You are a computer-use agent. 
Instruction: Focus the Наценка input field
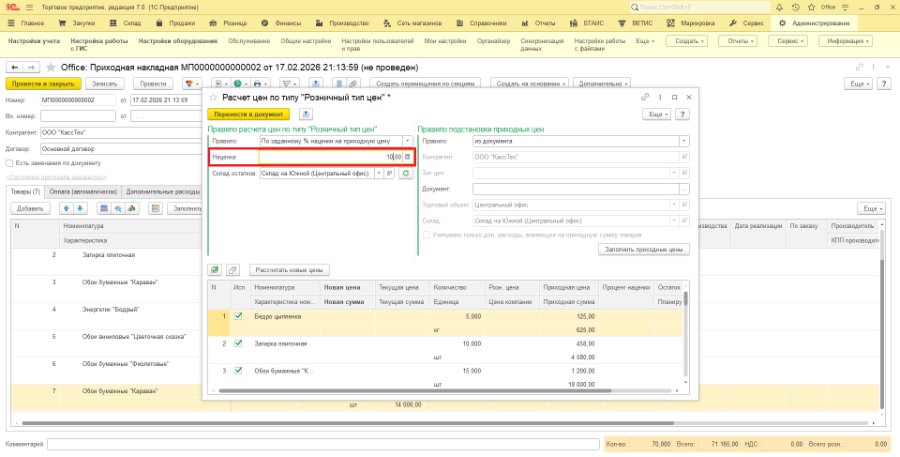331,157
